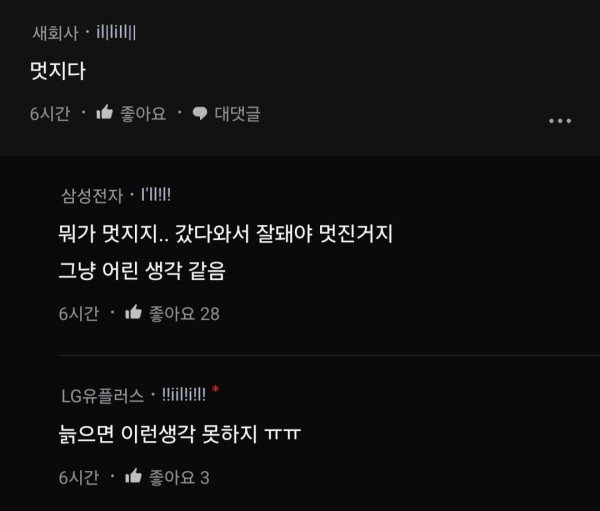The height and width of the screenshot is (511, 600).
Task: Click the '멋지다' comment text
Action: click(x=58, y=71)
